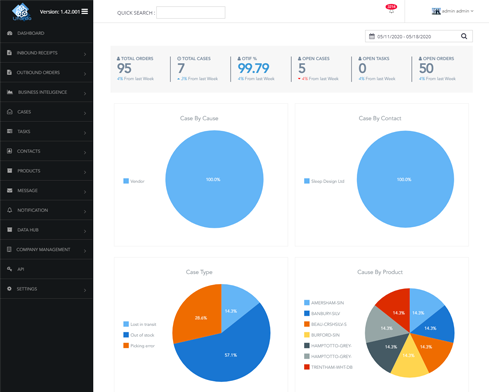Click the Open Cases value 5
The width and height of the screenshot is (489, 392).
(302, 68)
